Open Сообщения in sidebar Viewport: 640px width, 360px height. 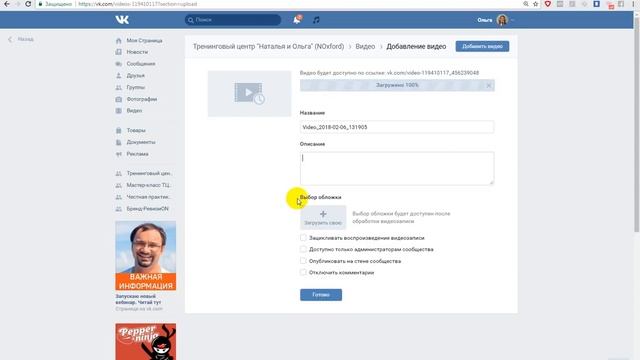click(x=141, y=64)
